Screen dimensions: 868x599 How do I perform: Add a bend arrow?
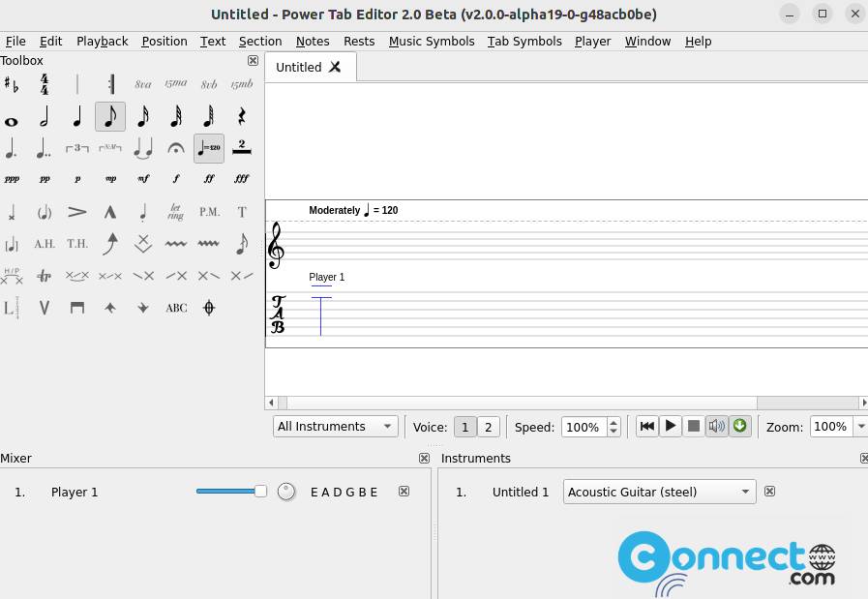110,244
